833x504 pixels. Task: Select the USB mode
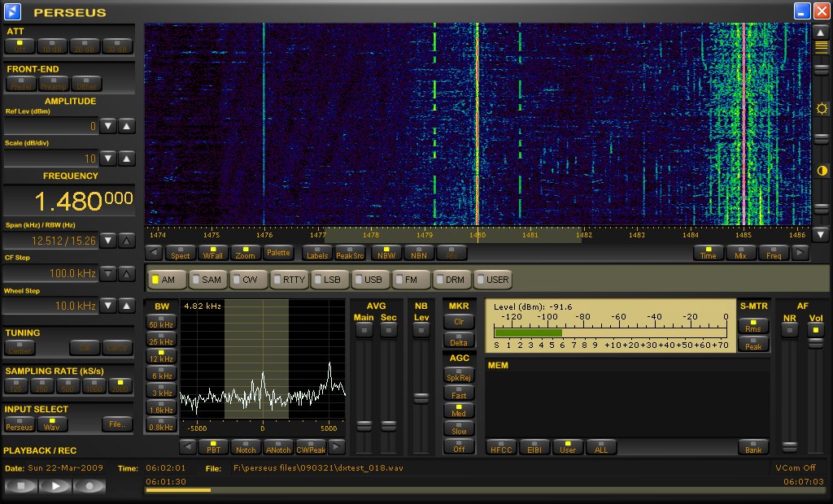(370, 280)
